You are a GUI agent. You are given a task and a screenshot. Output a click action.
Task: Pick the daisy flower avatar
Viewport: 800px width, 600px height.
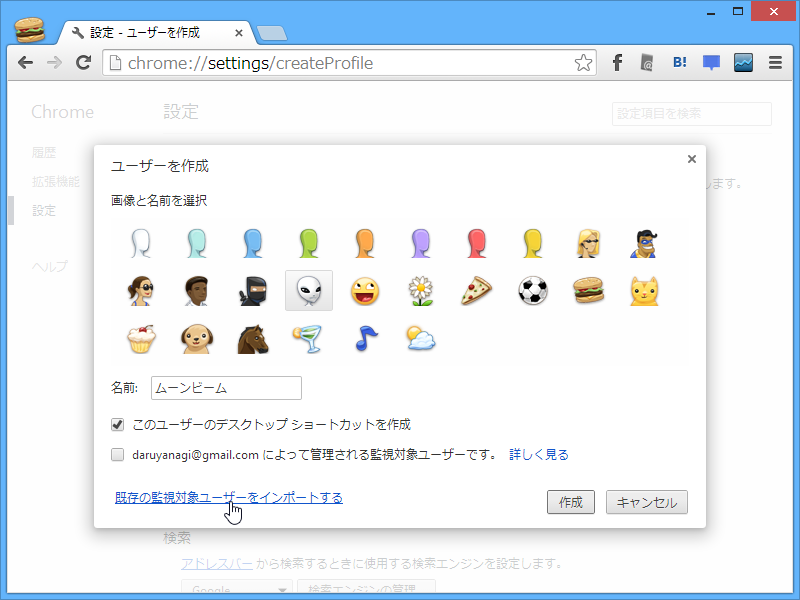coord(421,291)
